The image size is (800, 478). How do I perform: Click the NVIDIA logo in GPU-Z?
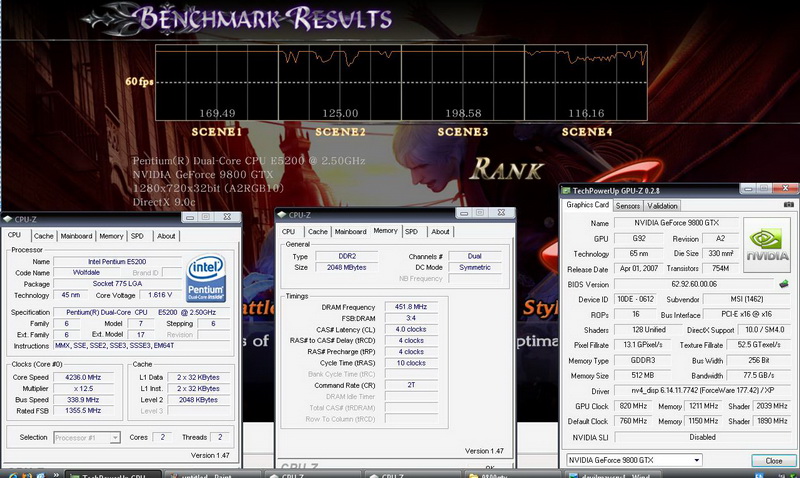[x=767, y=245]
